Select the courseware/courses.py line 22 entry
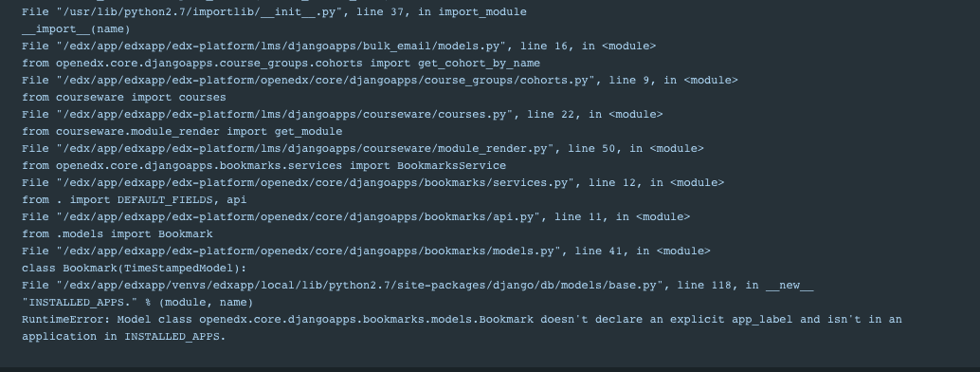Screen dimensions: 980x372 click(342, 115)
